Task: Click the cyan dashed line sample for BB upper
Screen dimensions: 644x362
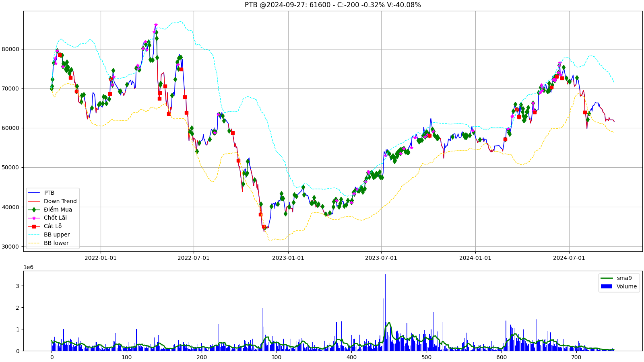Action: [x=34, y=234]
